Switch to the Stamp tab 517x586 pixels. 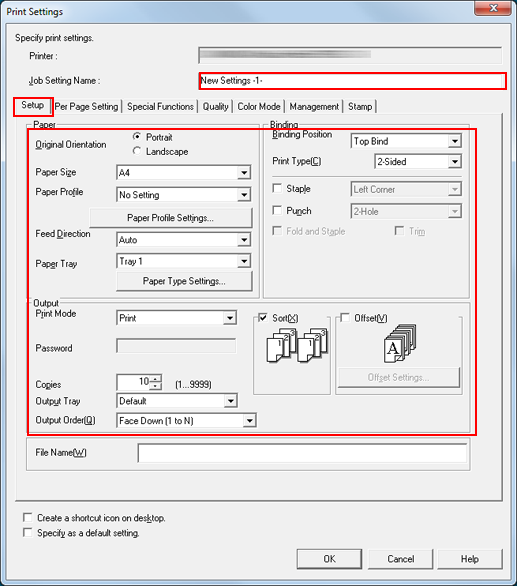coord(360,107)
